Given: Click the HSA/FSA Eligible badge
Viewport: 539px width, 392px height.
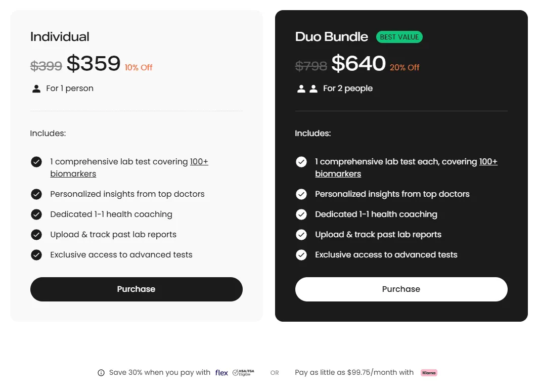Looking at the screenshot, I should point(243,373).
